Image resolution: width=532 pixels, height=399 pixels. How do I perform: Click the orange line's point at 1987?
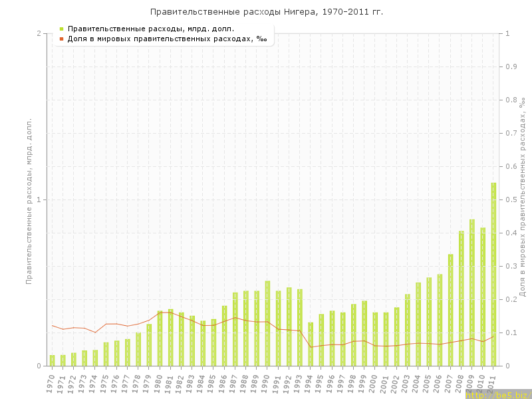pyautogui.click(x=235, y=317)
